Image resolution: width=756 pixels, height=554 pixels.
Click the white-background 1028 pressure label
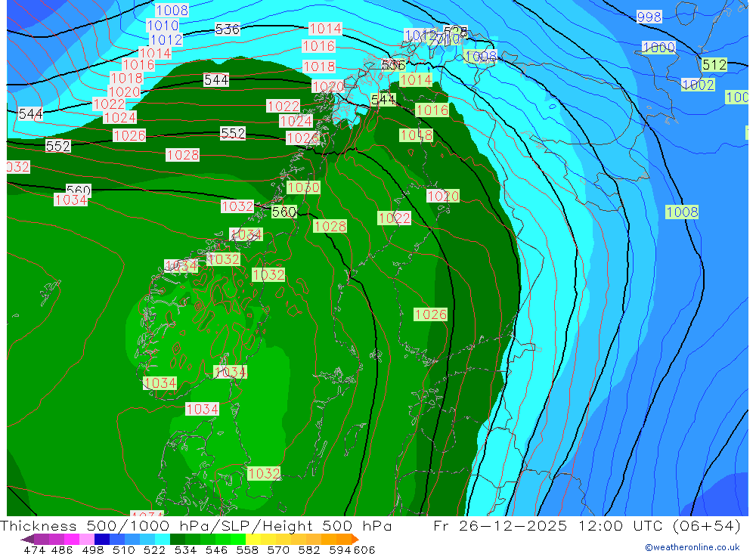pos(182,155)
